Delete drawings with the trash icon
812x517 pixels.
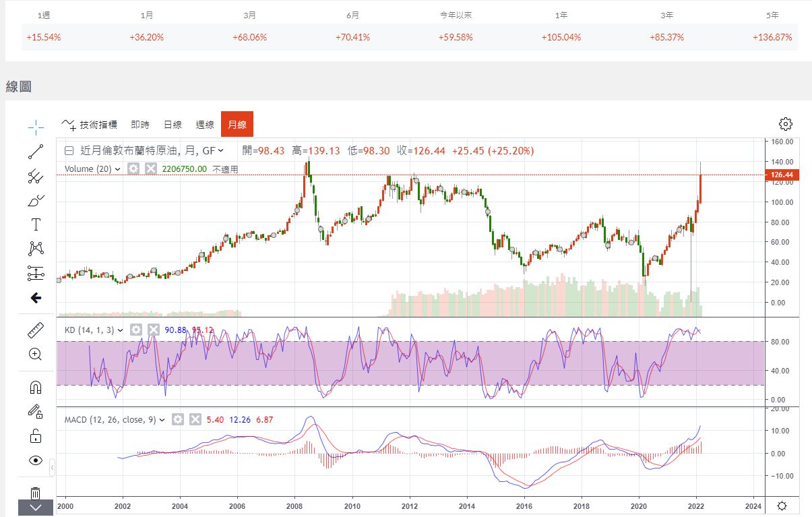(x=36, y=493)
